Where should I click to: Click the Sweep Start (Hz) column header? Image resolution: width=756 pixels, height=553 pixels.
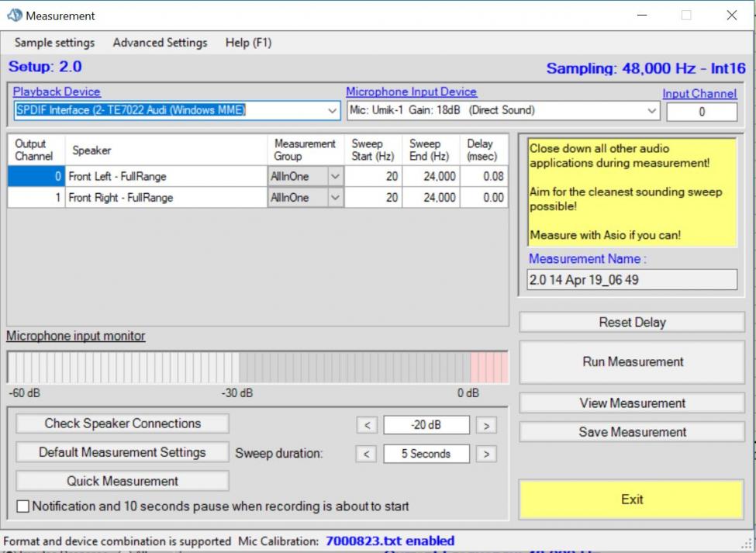(373, 150)
